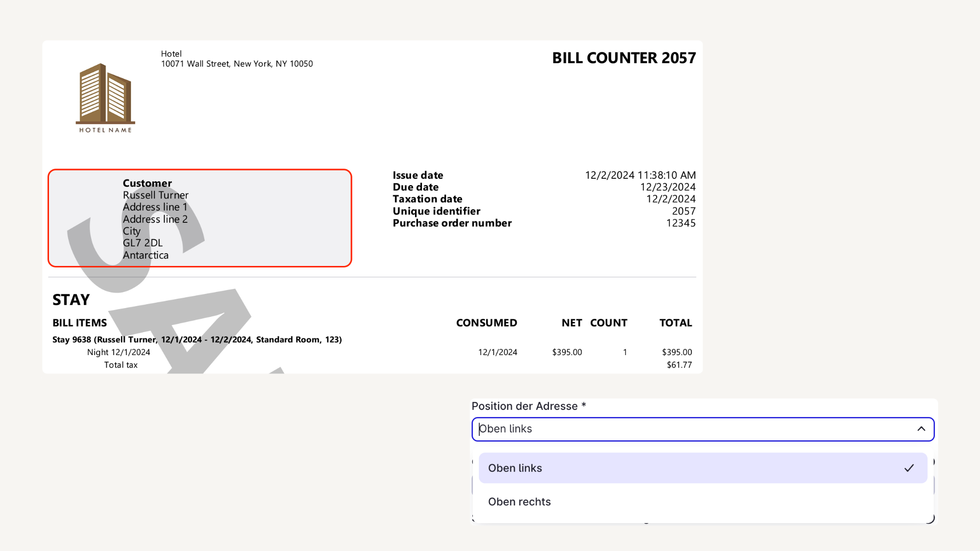980x551 pixels.
Task: Select the Oben links option
Action: coord(515,468)
